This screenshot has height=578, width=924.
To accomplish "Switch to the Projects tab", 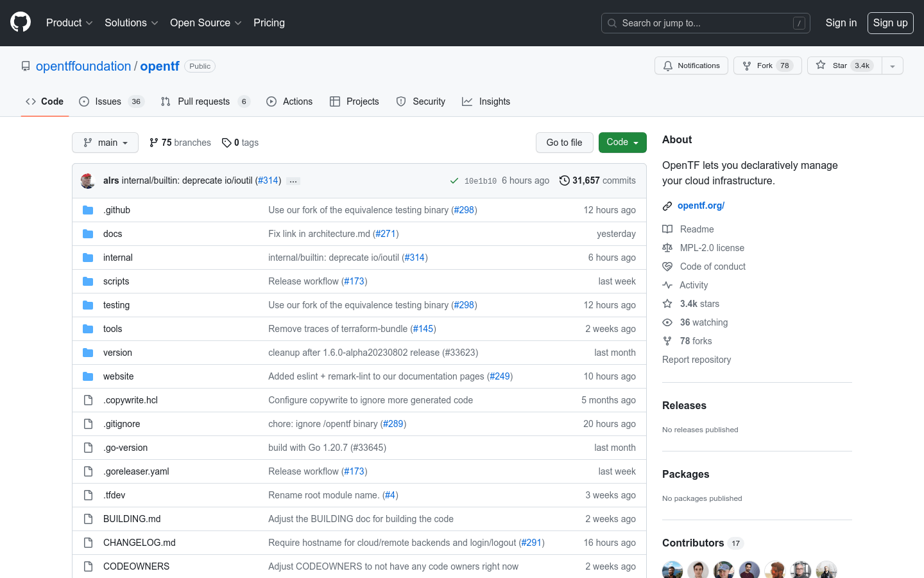I will click(354, 101).
